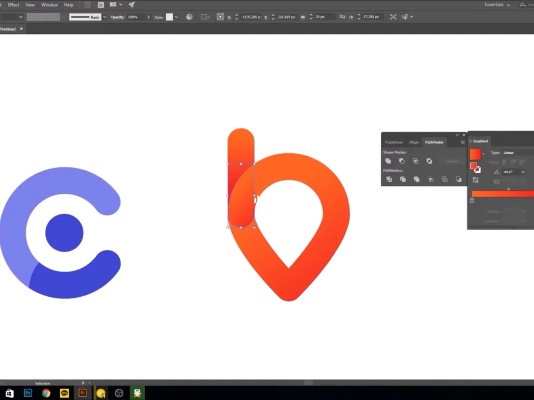Click the Shape properties icon
The height and width of the screenshot is (400, 534).
220,17
